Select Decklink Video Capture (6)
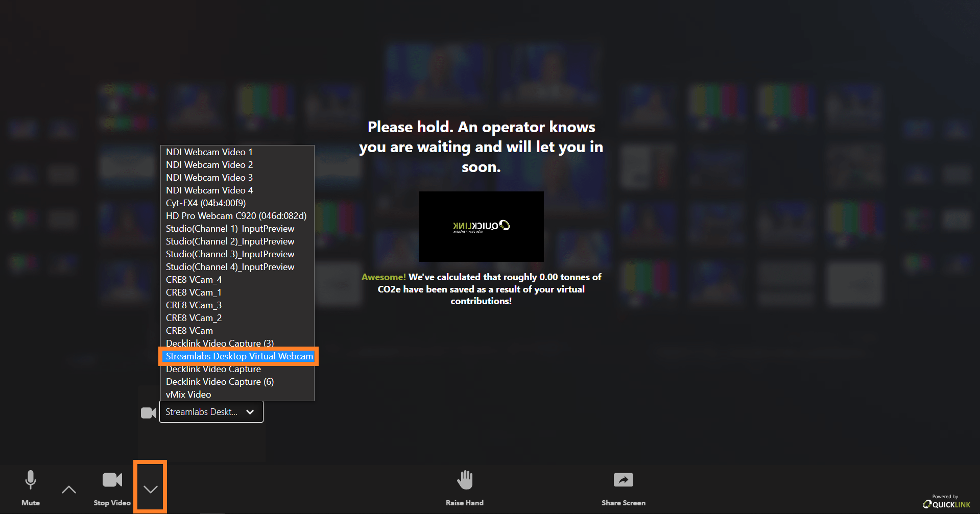This screenshot has height=514, width=980. tap(237, 382)
